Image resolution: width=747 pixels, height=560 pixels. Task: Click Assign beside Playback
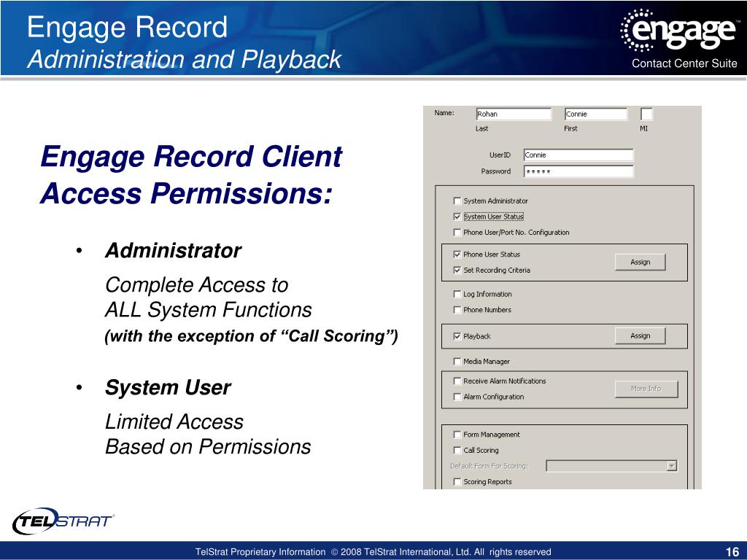640,335
